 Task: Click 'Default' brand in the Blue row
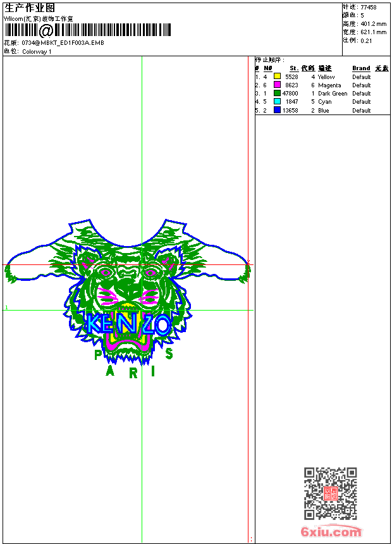pos(361,111)
